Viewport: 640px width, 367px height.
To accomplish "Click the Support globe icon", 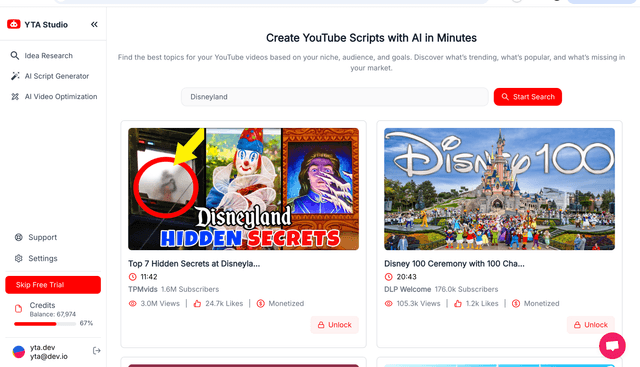I will [x=19, y=237].
